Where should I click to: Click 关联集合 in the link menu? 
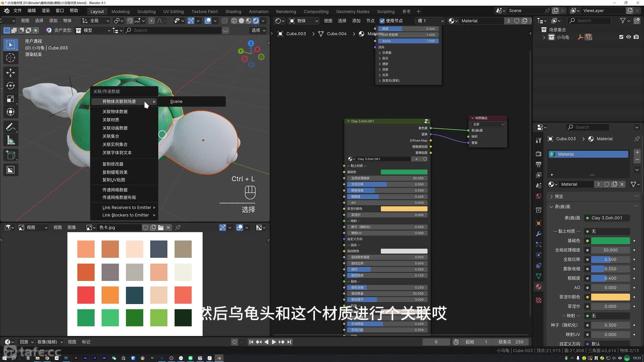click(111, 136)
